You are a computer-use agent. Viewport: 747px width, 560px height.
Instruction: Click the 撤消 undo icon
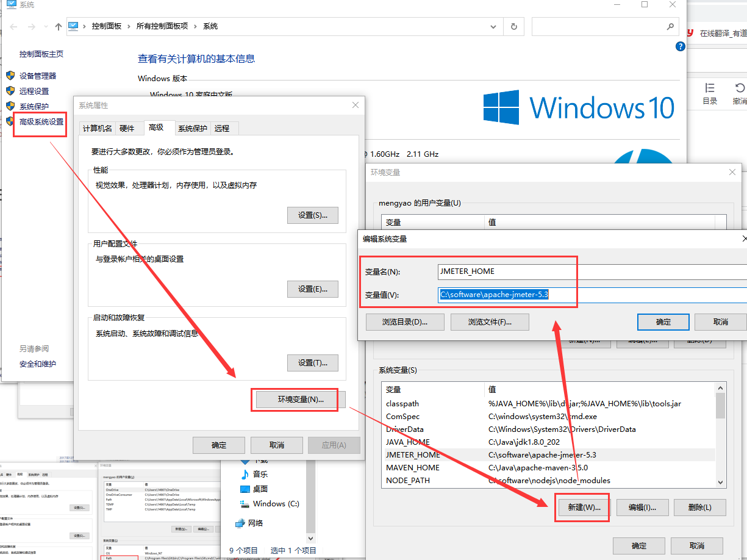pyautogui.click(x=740, y=88)
